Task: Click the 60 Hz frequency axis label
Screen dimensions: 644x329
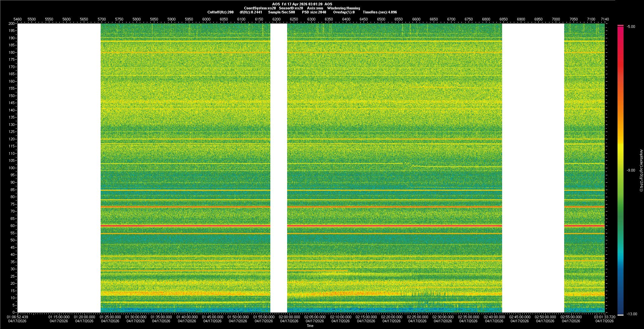Action: pos(12,226)
